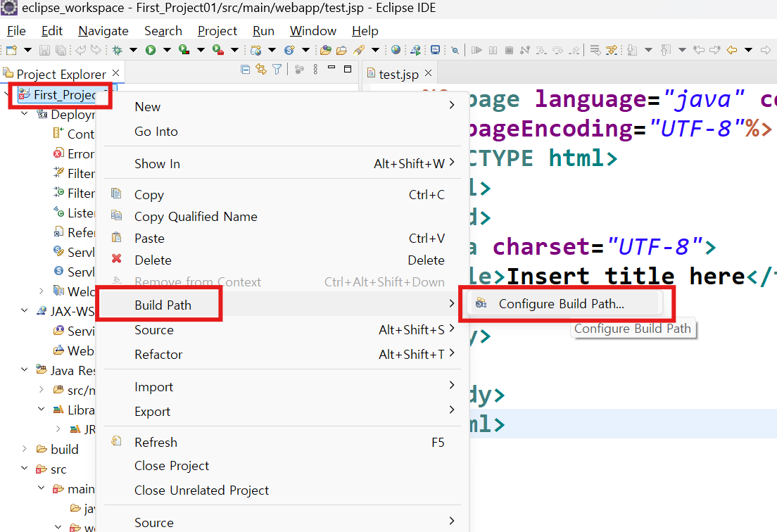The image size is (777, 532).
Task: Close the Project Explorer view tab
Action: (x=116, y=72)
